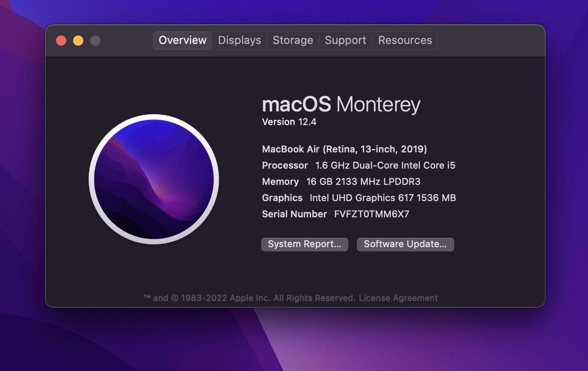Screen dimensions: 588x371
Task: Click the macOS Monterey circular logo
Action: pos(154,179)
